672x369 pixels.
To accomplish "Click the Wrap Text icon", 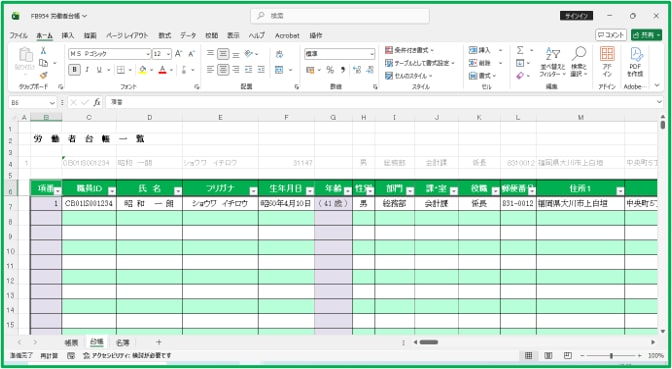I will pyautogui.click(x=279, y=54).
